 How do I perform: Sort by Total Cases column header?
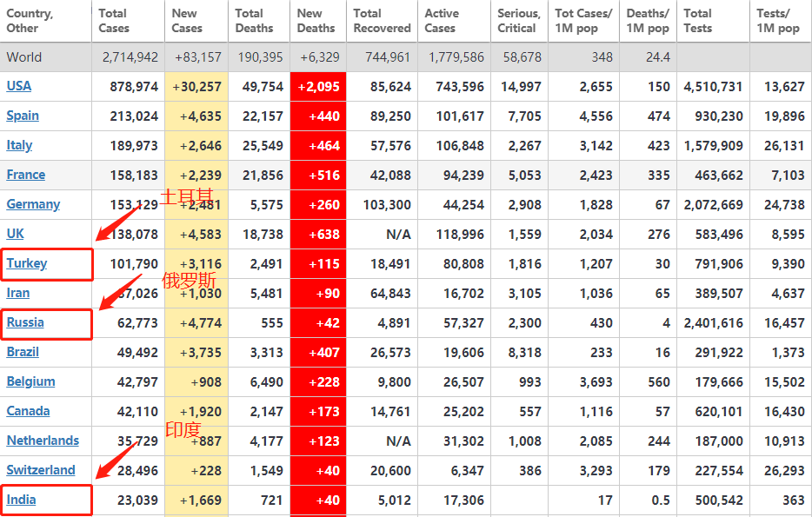(113, 21)
